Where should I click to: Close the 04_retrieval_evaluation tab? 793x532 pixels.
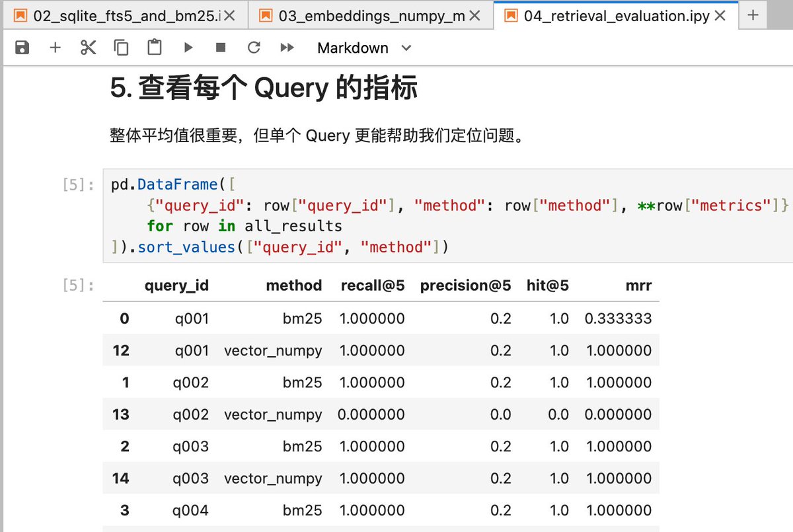(x=720, y=17)
